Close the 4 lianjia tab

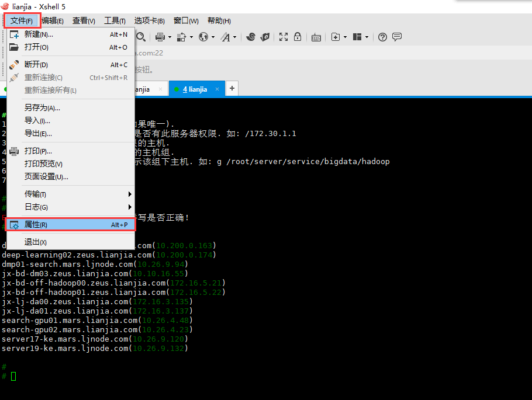coord(217,89)
